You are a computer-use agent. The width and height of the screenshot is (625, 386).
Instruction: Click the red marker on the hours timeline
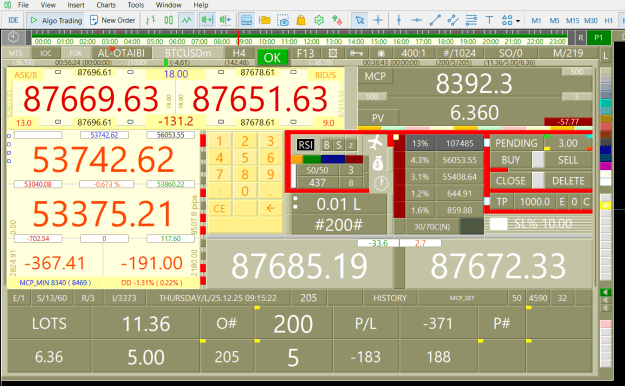pos(238,37)
